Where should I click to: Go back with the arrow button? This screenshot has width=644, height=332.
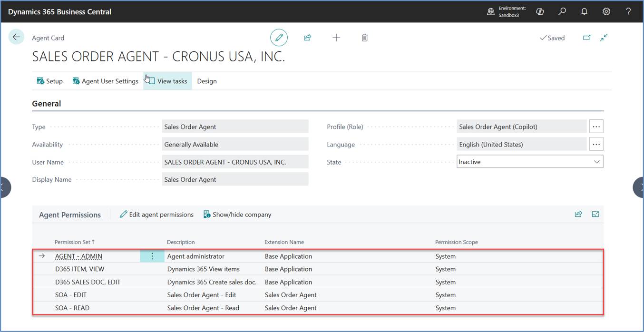pos(17,37)
